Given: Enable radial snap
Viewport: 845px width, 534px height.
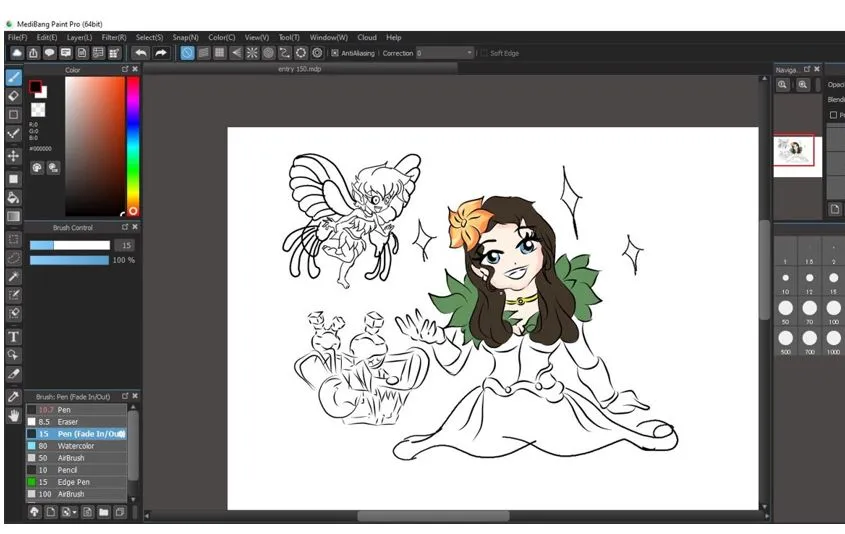Looking at the screenshot, I should pyautogui.click(x=252, y=53).
